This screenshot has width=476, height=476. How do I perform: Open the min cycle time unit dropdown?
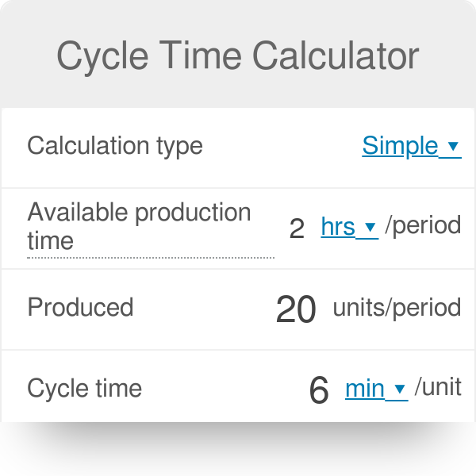[x=376, y=389]
